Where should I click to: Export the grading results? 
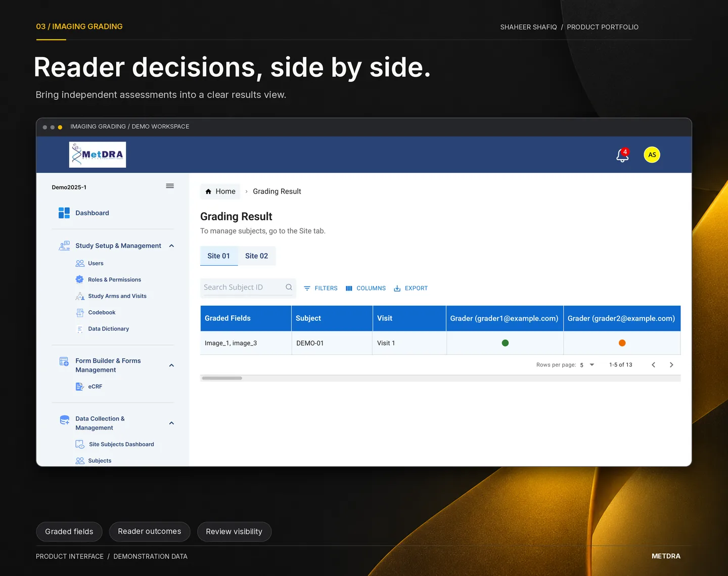[411, 288]
